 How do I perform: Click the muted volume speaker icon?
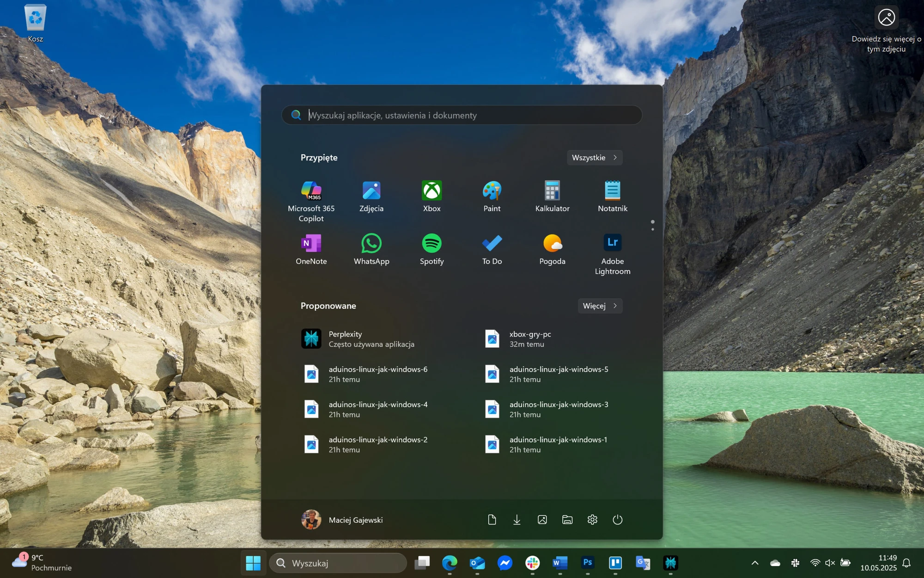click(x=830, y=563)
